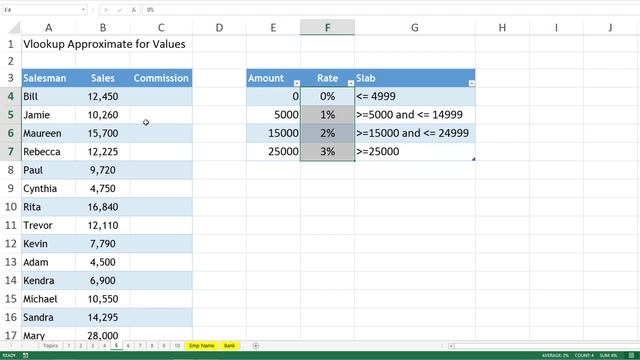Switch to sheet tab 8
The width and height of the screenshot is (640, 360).
152,346
